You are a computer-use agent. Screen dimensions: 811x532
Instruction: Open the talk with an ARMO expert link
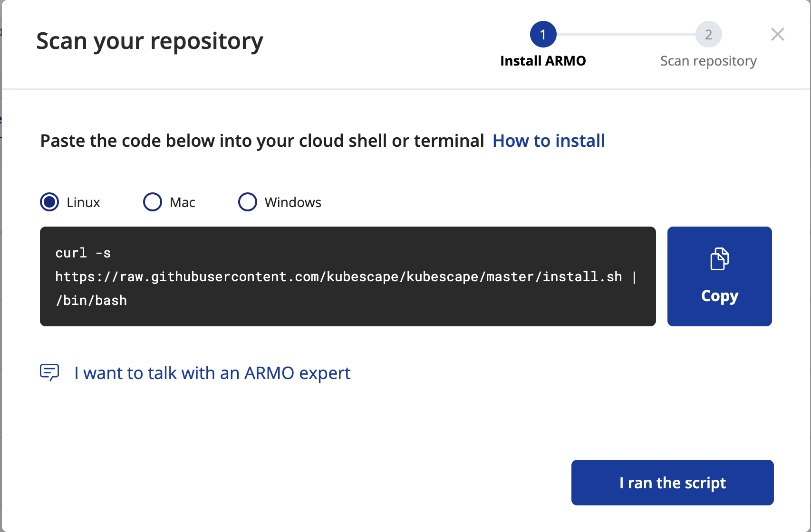212,373
